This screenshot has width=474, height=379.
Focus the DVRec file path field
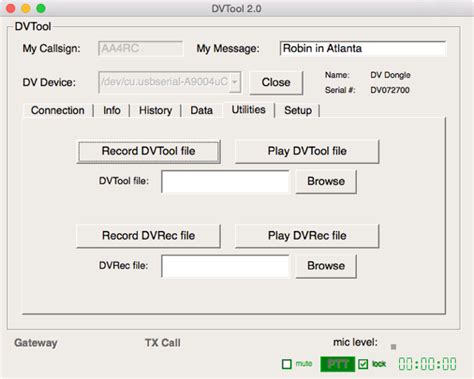coord(225,266)
